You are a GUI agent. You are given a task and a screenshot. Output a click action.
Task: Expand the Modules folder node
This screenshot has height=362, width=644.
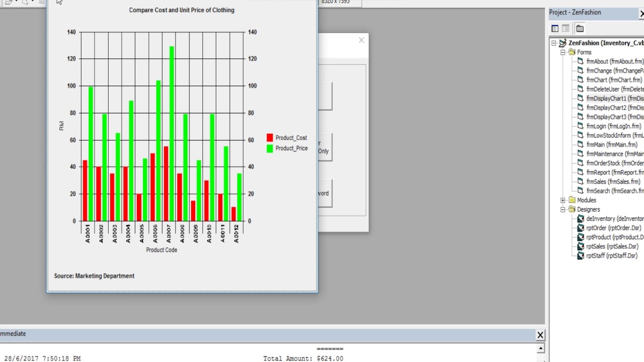click(x=563, y=200)
